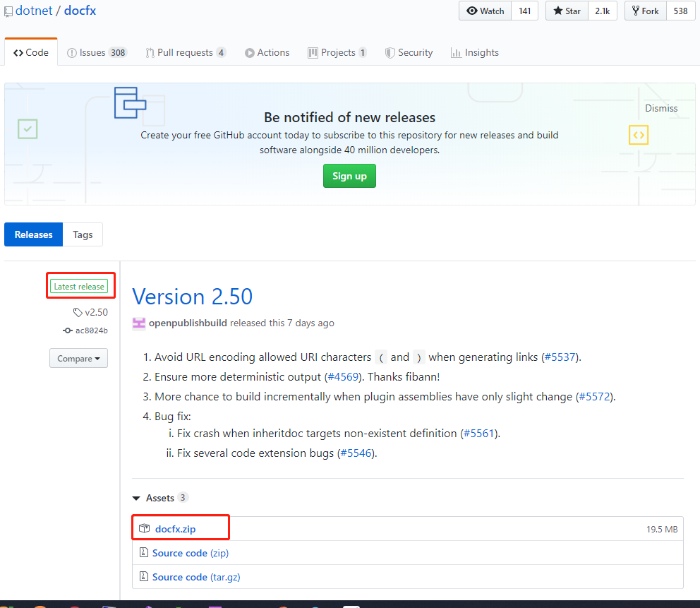Image resolution: width=700 pixels, height=608 pixels.
Task: Click the Issues exclamation circle icon
Action: tap(71, 53)
